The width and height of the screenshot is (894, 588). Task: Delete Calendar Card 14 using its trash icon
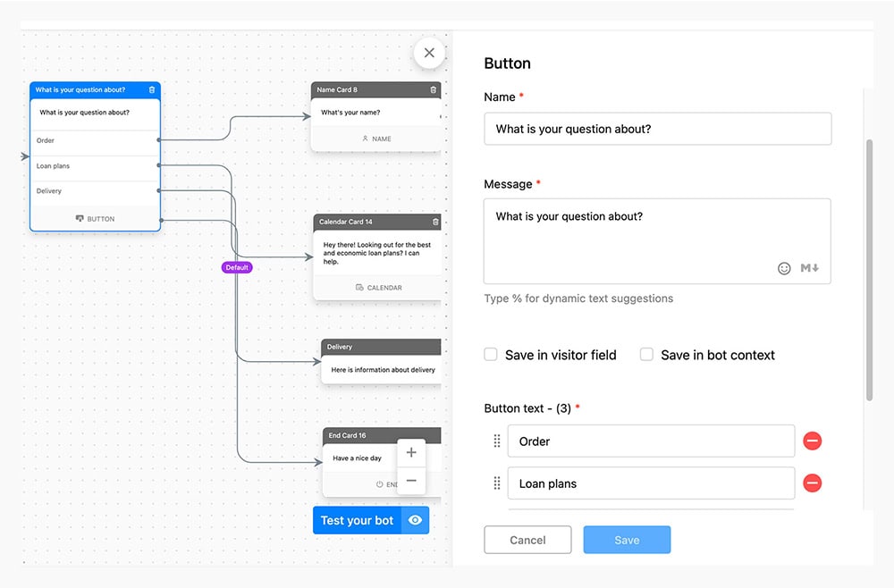pyautogui.click(x=435, y=222)
